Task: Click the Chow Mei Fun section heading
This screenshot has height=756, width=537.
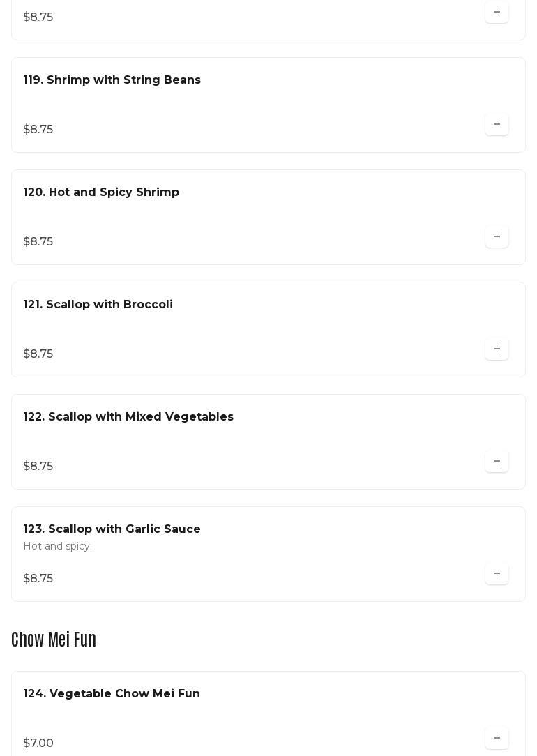Action: click(x=54, y=640)
